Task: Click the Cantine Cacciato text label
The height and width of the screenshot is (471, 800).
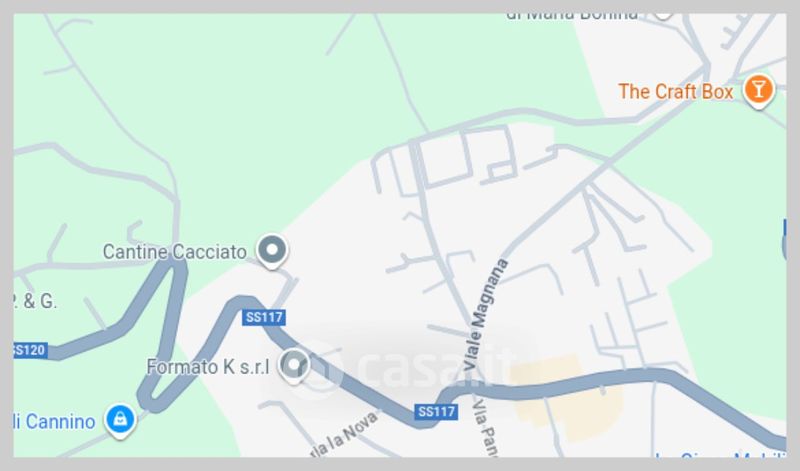Action: click(174, 252)
